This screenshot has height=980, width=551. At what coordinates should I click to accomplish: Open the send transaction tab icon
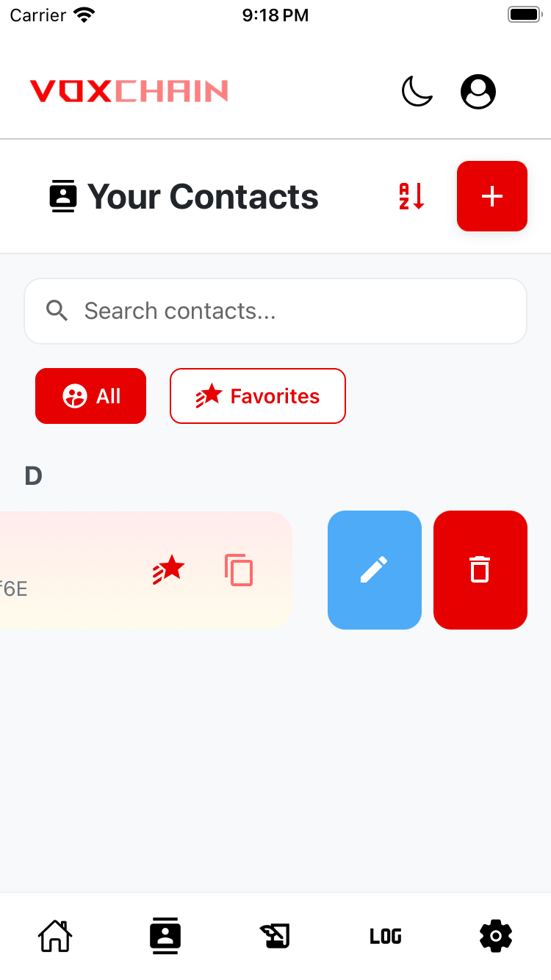(x=275, y=936)
